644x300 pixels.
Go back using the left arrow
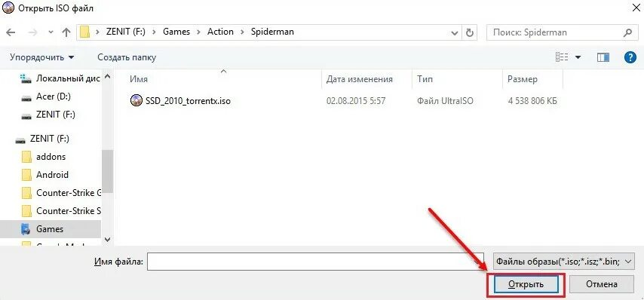11,32
